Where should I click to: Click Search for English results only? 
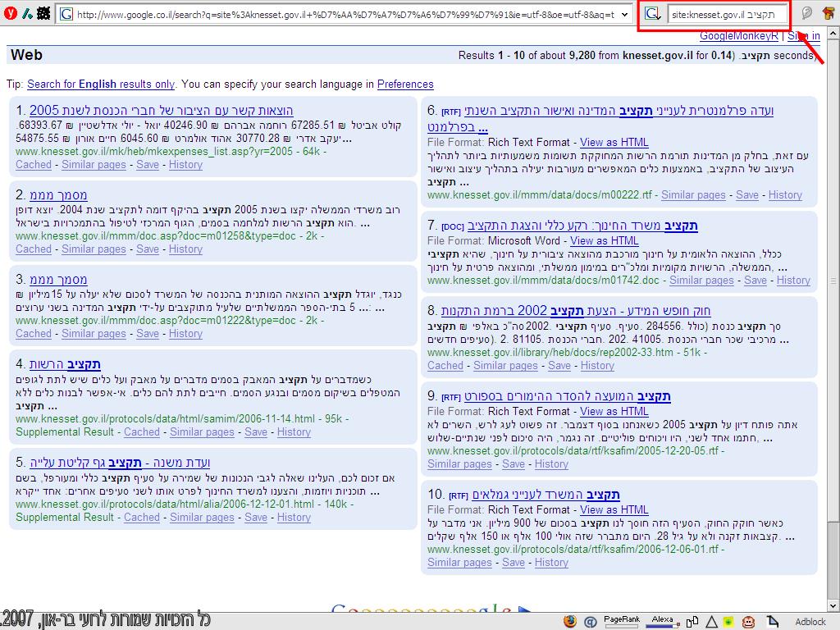(101, 84)
